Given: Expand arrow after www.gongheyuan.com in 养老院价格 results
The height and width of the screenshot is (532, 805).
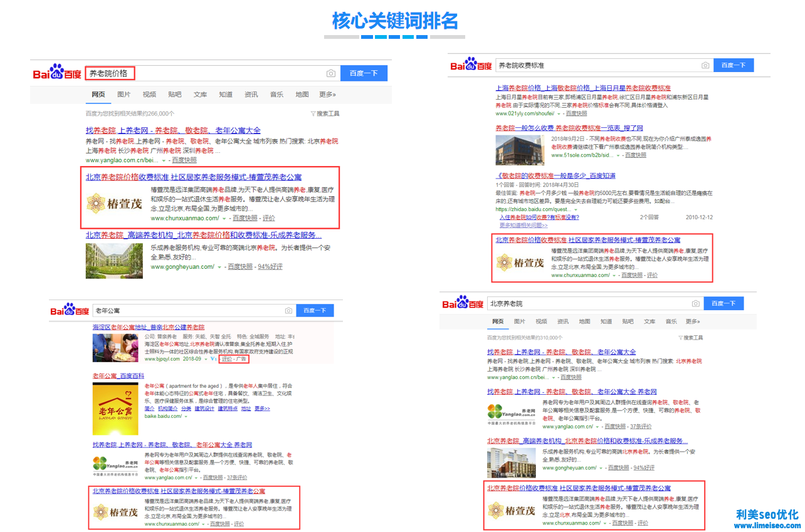Looking at the screenshot, I should [219, 267].
